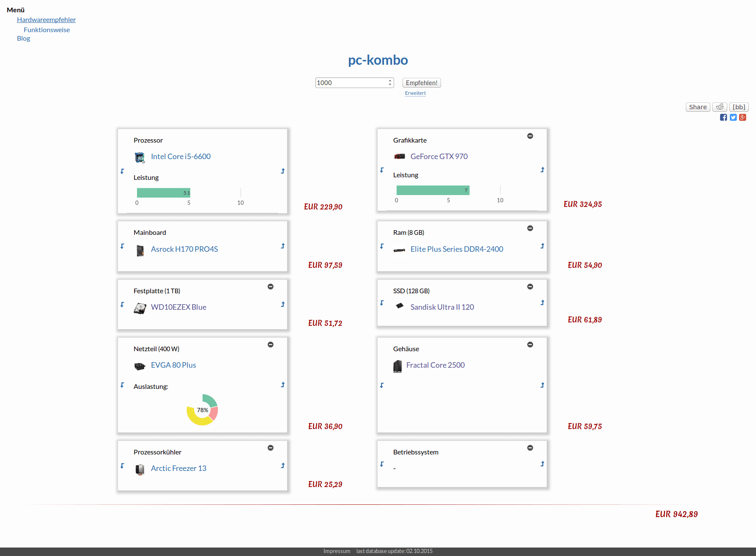The height and width of the screenshot is (556, 756).
Task: Remove the Prozessorkühler via its minus button
Action: [271, 448]
